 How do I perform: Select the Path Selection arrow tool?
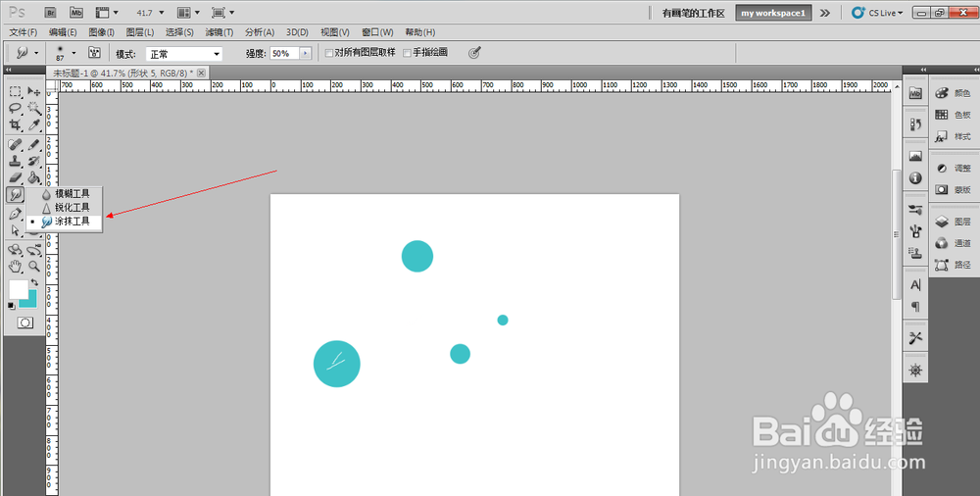15,230
